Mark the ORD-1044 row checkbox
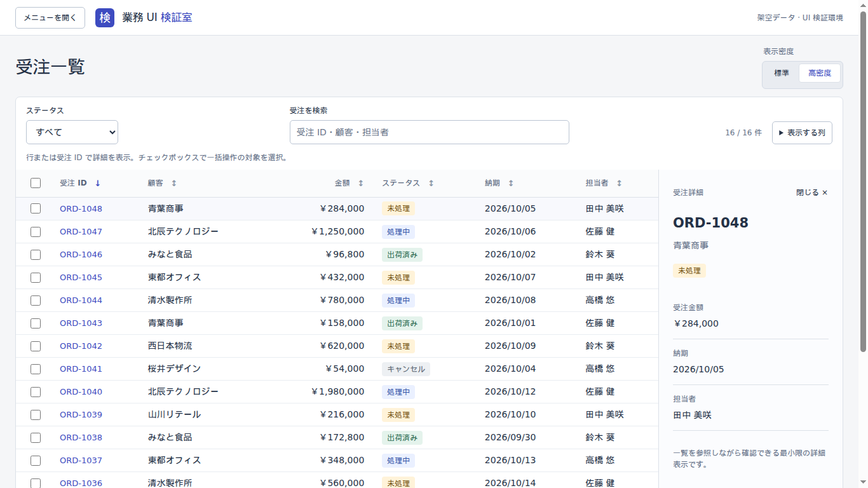Screen dimensions: 868x488 pyautogui.click(x=36, y=300)
